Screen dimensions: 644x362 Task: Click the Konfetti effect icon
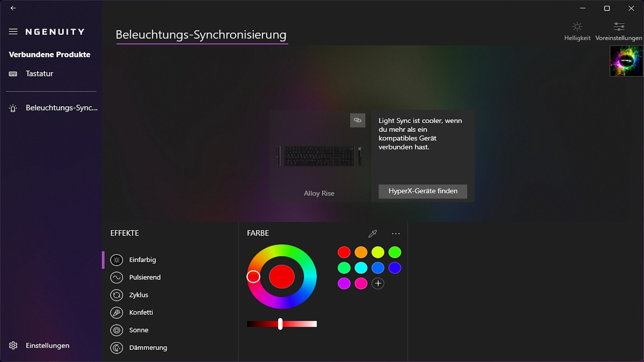tap(117, 313)
